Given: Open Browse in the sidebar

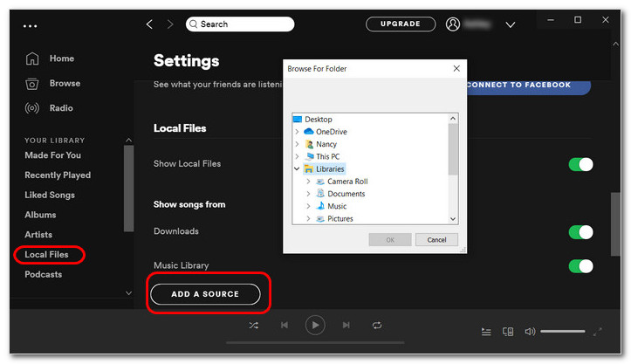Looking at the screenshot, I should coord(65,83).
